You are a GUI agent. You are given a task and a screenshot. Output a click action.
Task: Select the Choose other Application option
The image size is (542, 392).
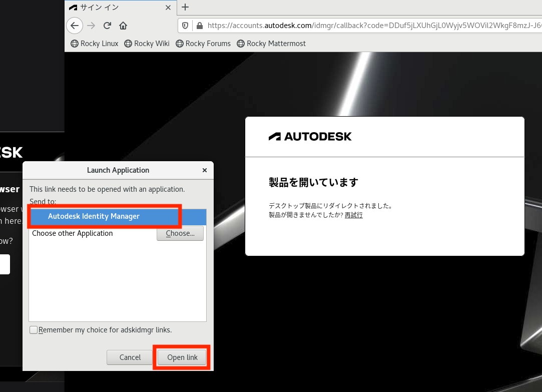point(72,233)
